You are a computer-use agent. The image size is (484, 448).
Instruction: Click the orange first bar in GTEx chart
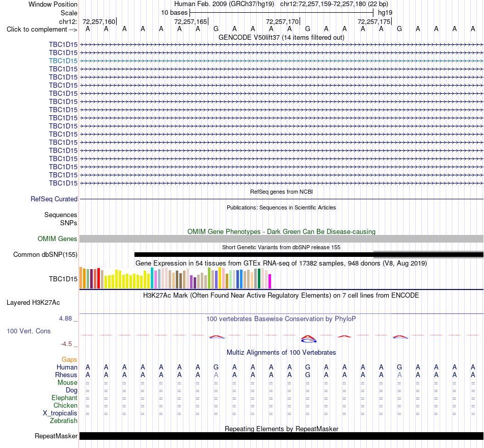point(81,278)
